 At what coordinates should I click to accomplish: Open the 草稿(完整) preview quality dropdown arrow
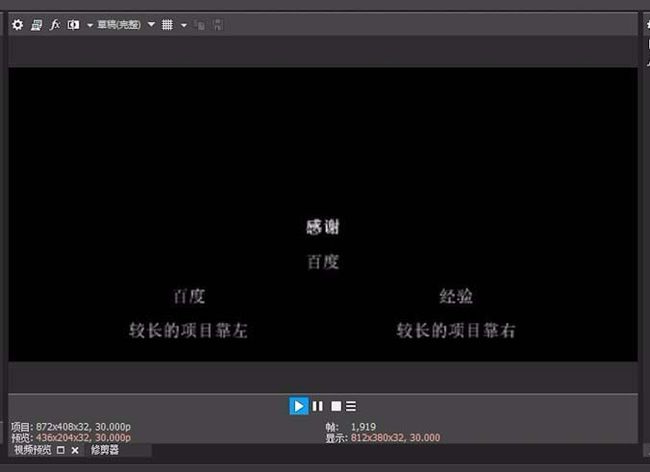[151, 24]
